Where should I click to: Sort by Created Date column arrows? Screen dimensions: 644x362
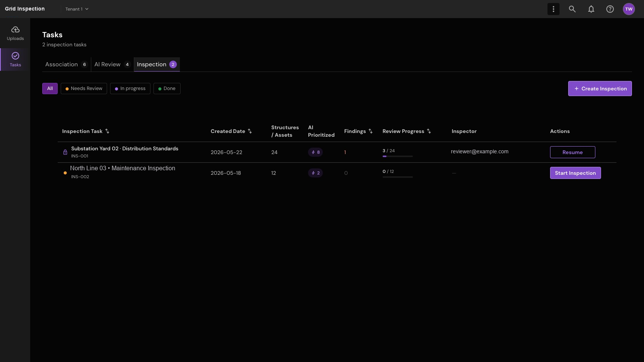(250, 131)
